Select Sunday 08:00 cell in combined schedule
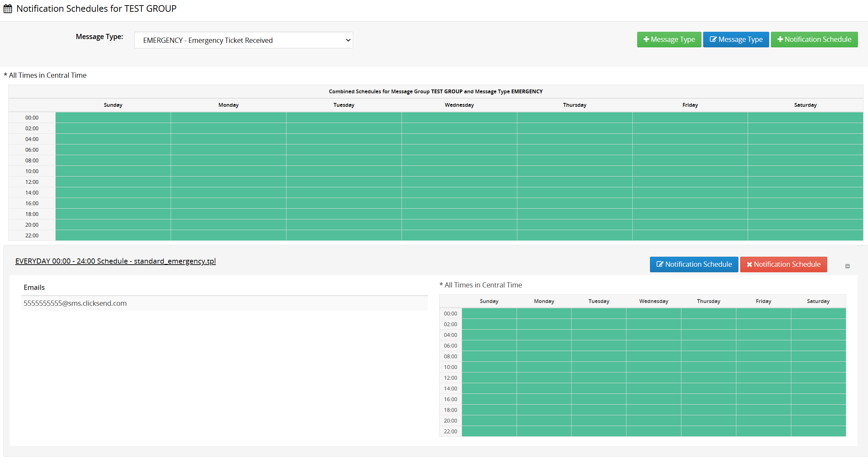This screenshot has height=464, width=868. (113, 160)
